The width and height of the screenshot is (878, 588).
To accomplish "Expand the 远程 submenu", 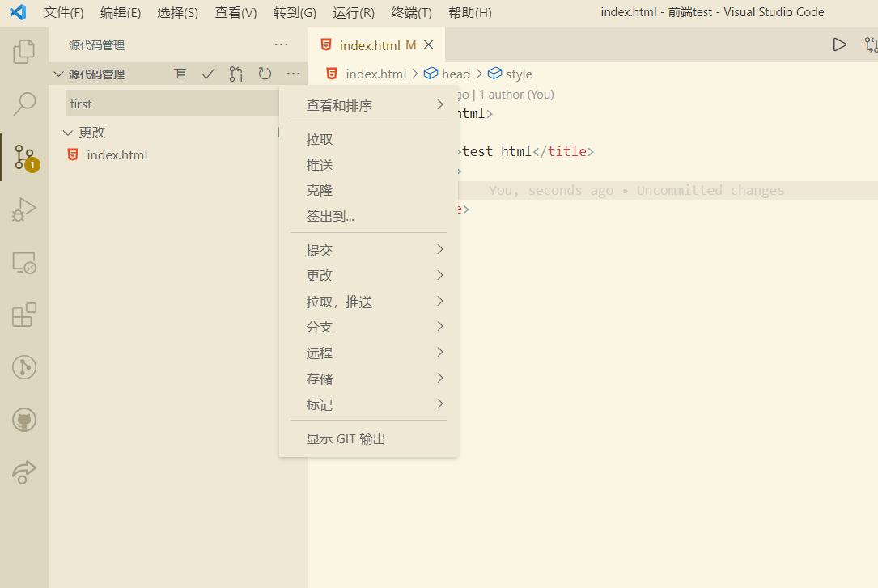I will (368, 353).
